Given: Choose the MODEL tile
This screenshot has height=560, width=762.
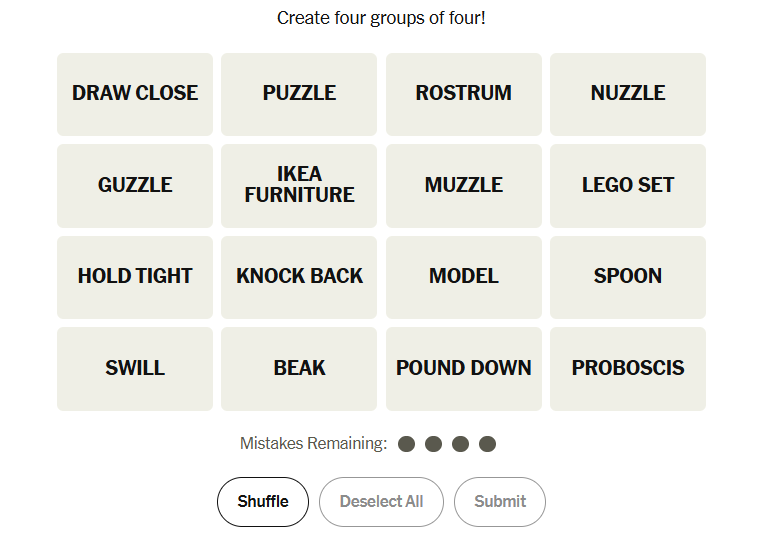Looking at the screenshot, I should tap(463, 277).
